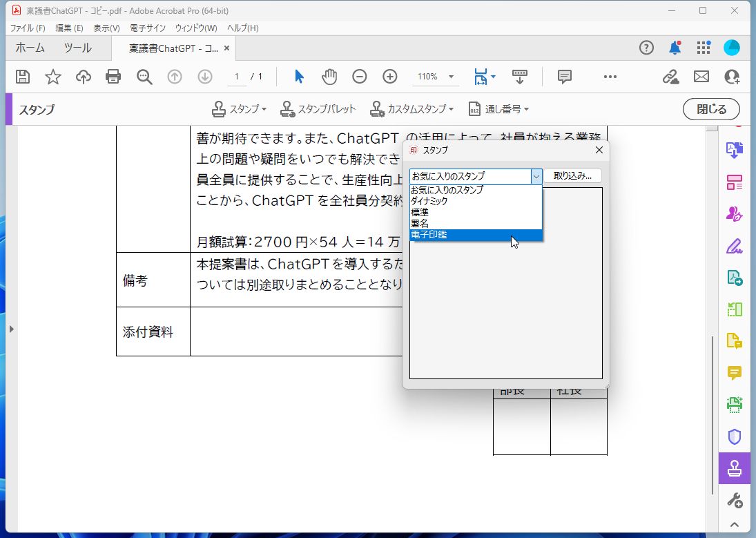Select the arrow Selection tool
The height and width of the screenshot is (538, 756).
pyautogui.click(x=299, y=77)
